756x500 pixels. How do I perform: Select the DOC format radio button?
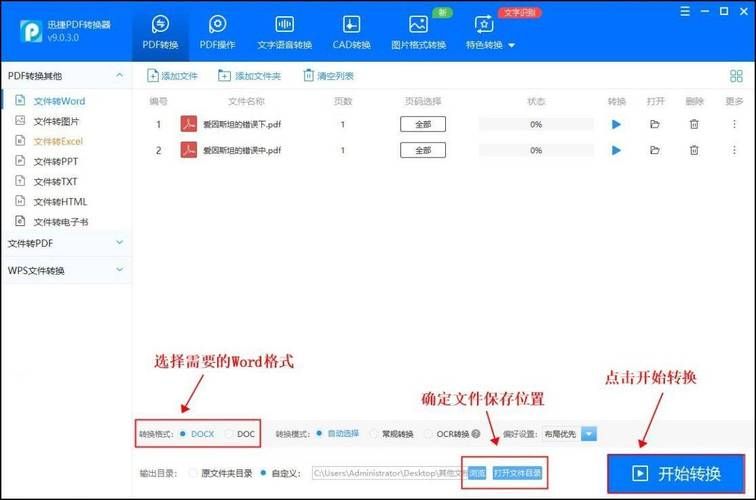coord(230,434)
